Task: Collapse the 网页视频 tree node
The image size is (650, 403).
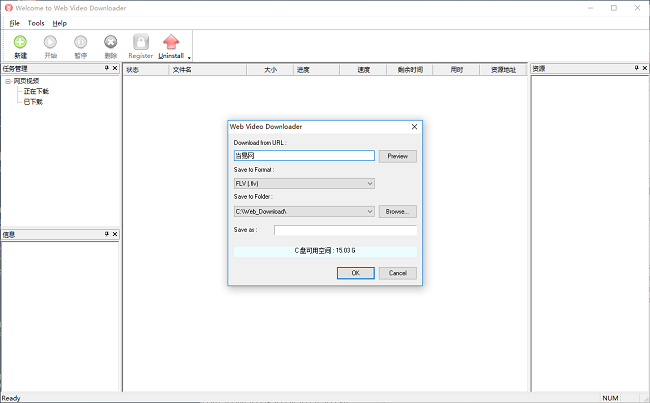Action: 8,81
